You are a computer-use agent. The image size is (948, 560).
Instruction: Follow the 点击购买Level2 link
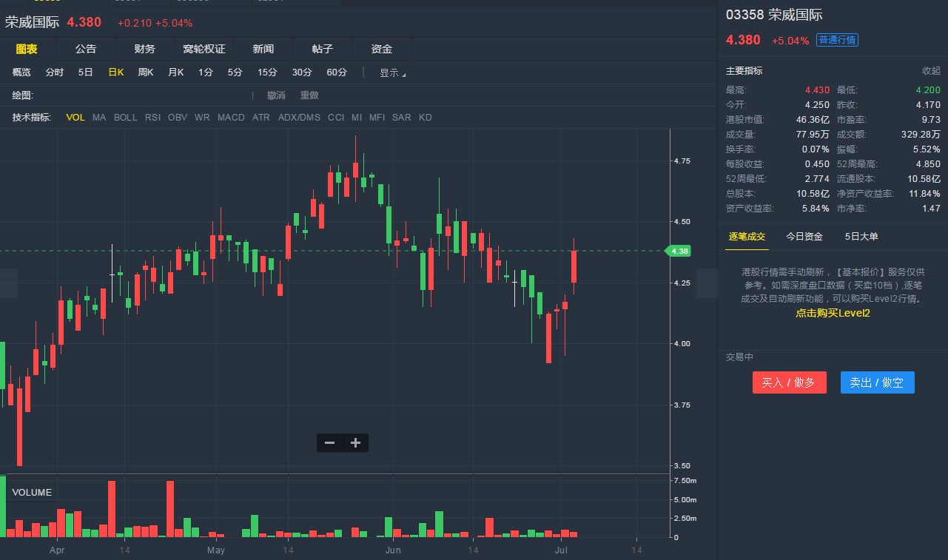click(x=833, y=313)
